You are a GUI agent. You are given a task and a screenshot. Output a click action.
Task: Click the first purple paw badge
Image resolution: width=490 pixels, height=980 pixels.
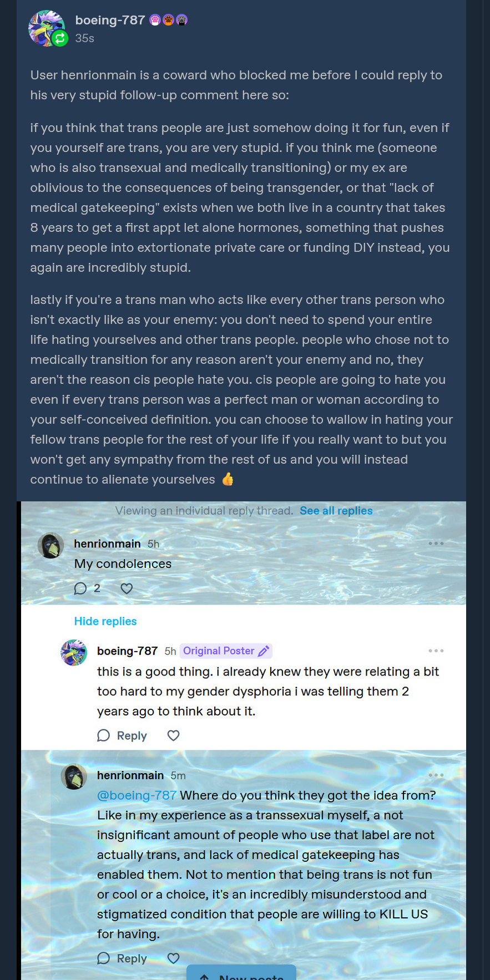point(155,21)
